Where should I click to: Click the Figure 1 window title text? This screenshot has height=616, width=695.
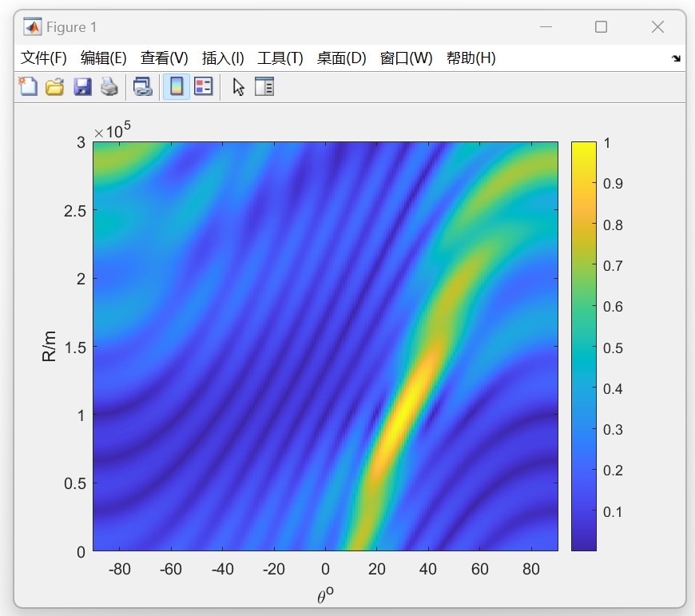71,27
